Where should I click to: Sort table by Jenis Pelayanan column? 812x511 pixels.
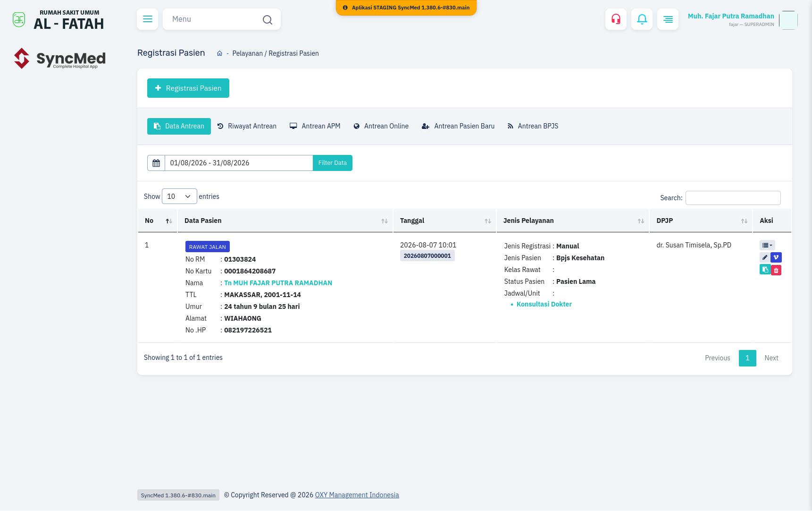pyautogui.click(x=573, y=221)
